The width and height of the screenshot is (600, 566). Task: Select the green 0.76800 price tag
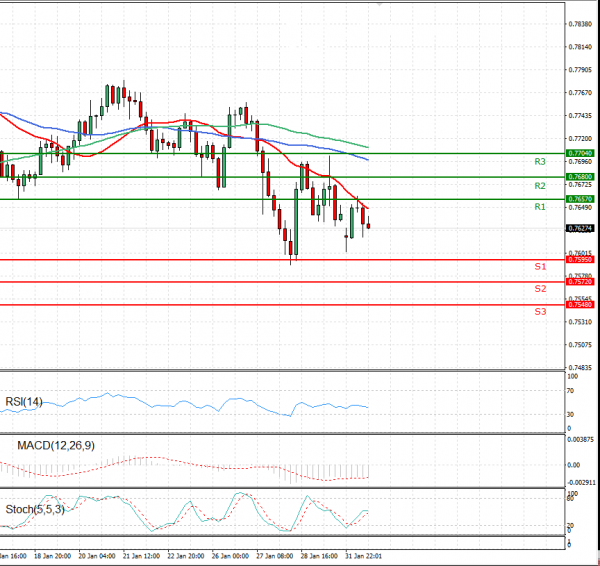point(580,177)
